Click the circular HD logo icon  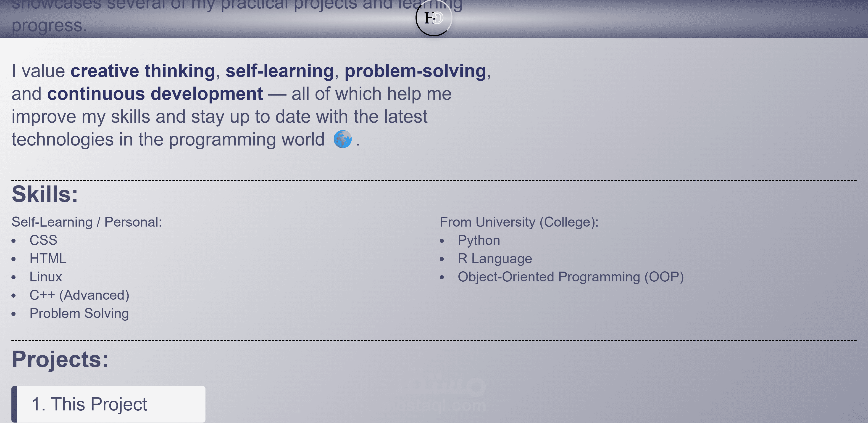coord(434,18)
